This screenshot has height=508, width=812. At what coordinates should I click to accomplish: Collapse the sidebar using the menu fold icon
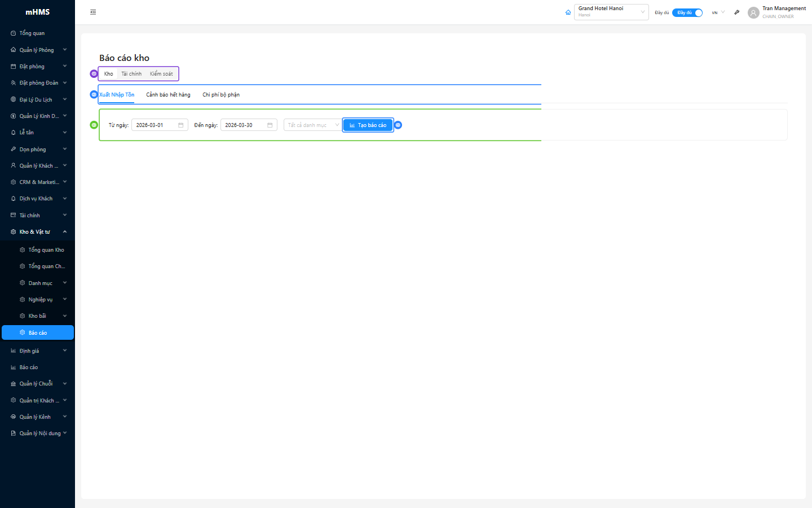pos(93,12)
